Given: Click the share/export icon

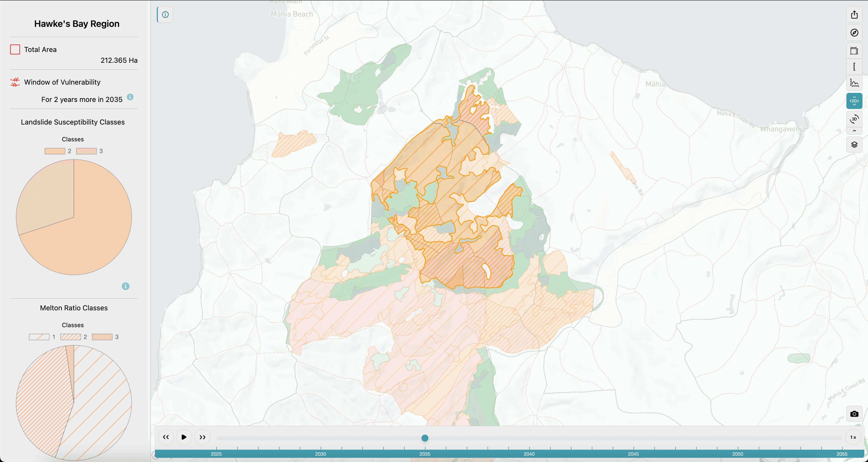Looking at the screenshot, I should [x=854, y=15].
